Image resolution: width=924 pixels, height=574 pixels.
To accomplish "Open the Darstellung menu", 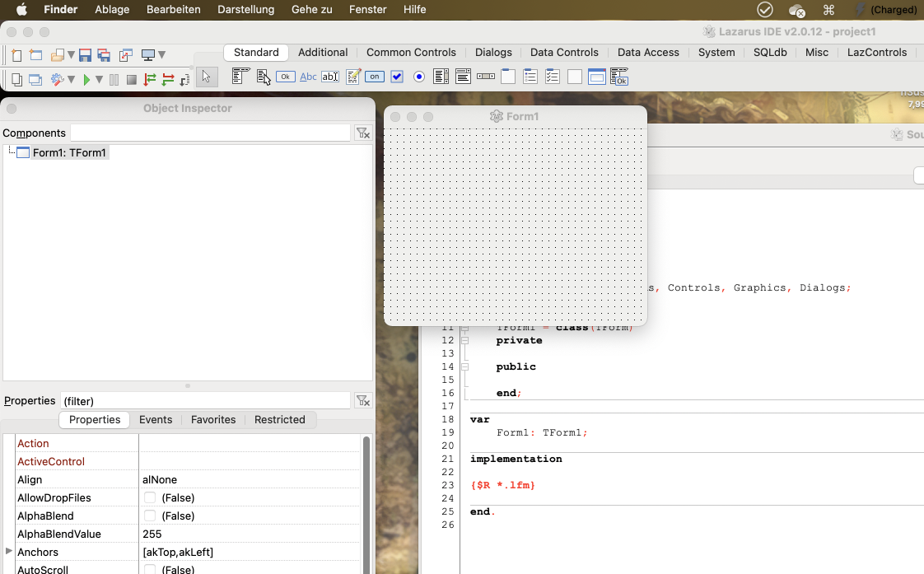I will (x=245, y=9).
